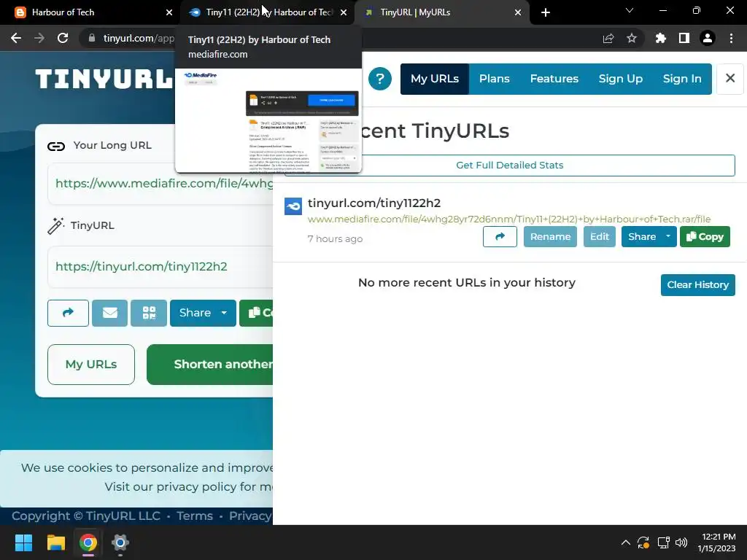The height and width of the screenshot is (560, 747).
Task: Click the open-link arrow button below TinyURL field
Action: [68, 313]
